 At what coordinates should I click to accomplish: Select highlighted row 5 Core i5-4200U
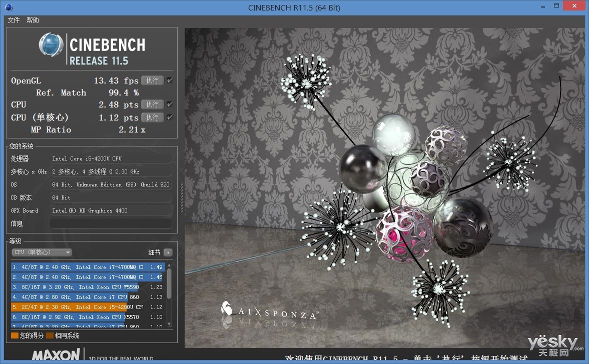tap(88, 307)
